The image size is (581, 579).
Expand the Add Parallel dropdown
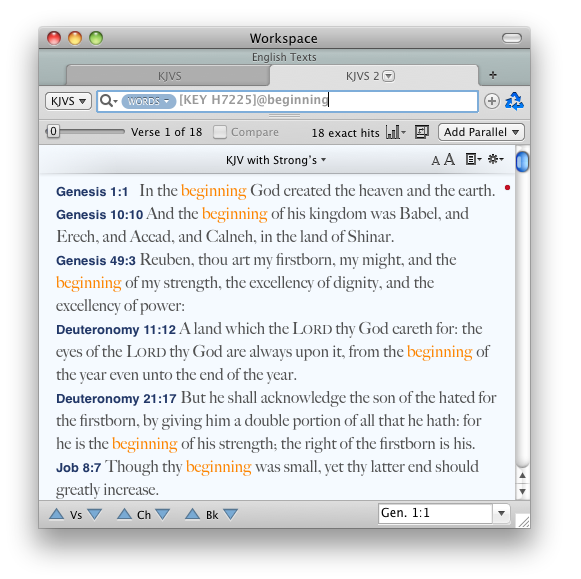point(481,132)
